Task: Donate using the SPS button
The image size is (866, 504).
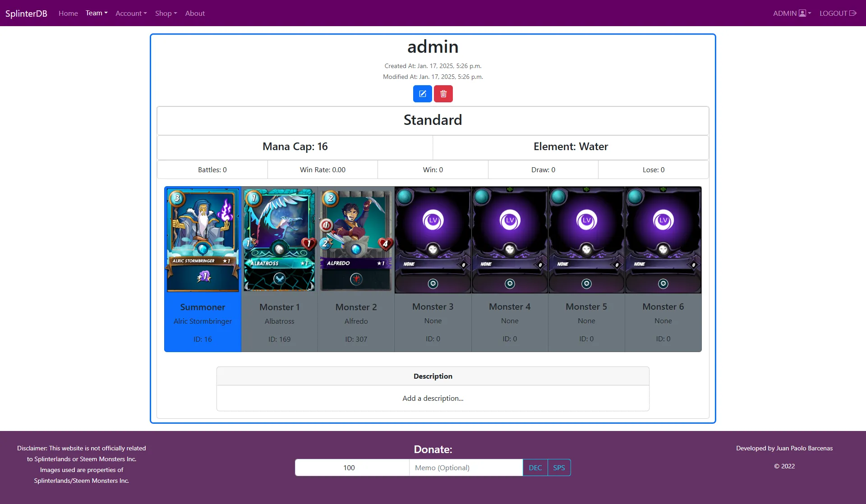Action: tap(559, 467)
